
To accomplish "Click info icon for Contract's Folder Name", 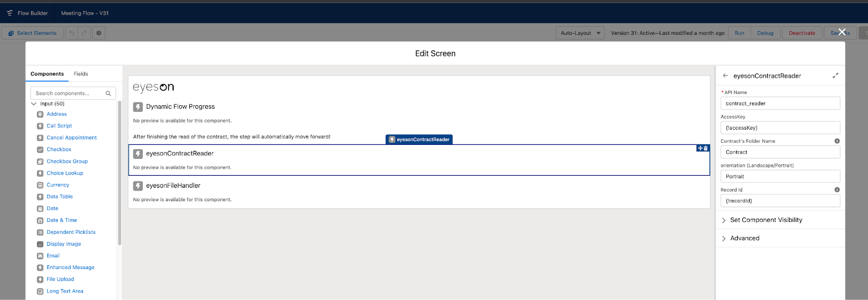I will pyautogui.click(x=837, y=141).
